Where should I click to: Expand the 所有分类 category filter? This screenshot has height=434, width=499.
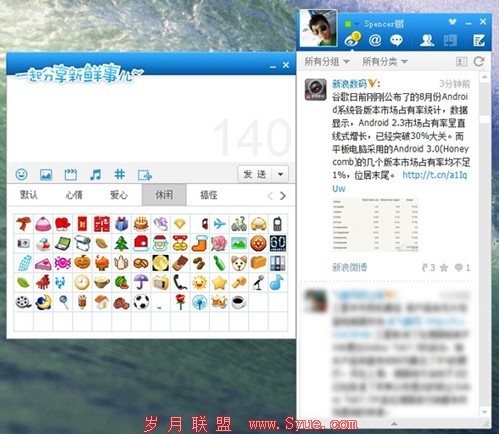pyautogui.click(x=385, y=61)
